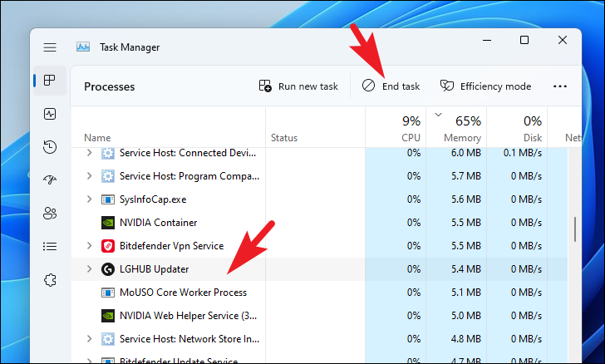Click the 0.1 MB/s disk value
Image resolution: width=605 pixels, height=364 pixels.
tap(523, 153)
